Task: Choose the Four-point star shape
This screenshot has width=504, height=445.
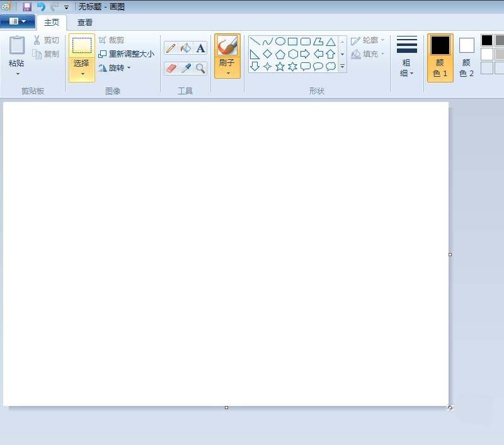Action: (x=267, y=67)
